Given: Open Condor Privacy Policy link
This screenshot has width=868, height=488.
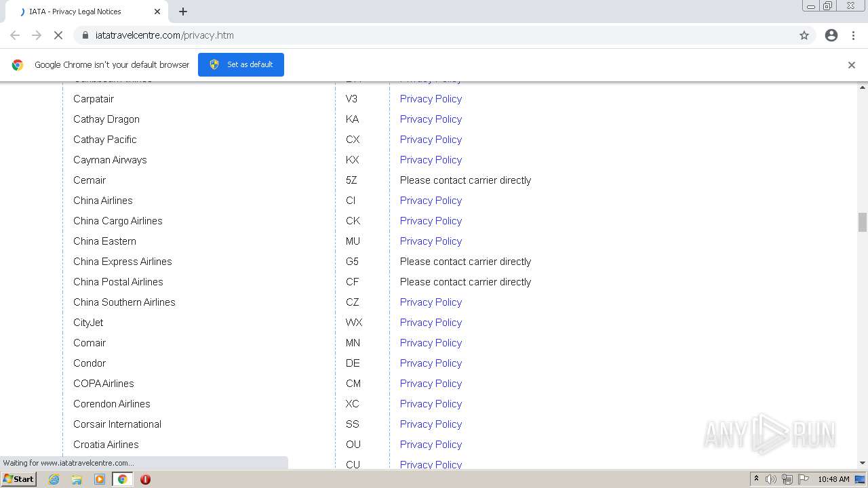Looking at the screenshot, I should click(x=431, y=363).
